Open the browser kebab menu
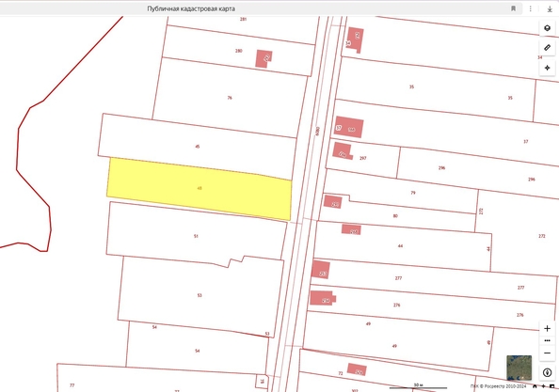This screenshot has height=392, width=559. (x=531, y=8)
